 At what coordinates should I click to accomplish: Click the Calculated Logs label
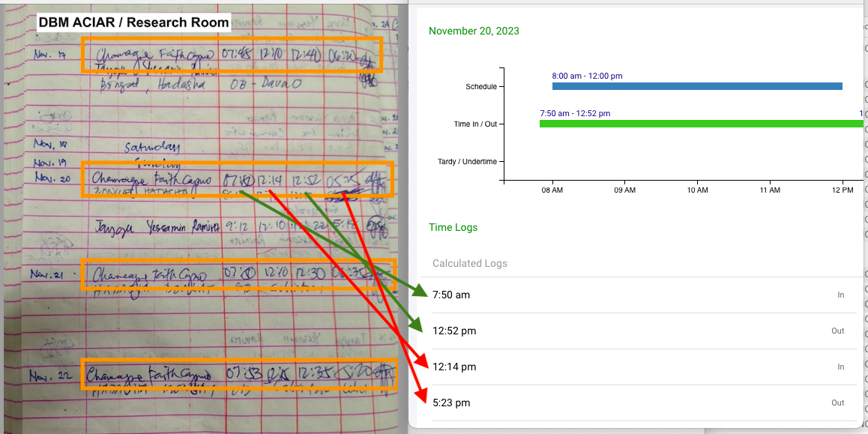point(470,263)
